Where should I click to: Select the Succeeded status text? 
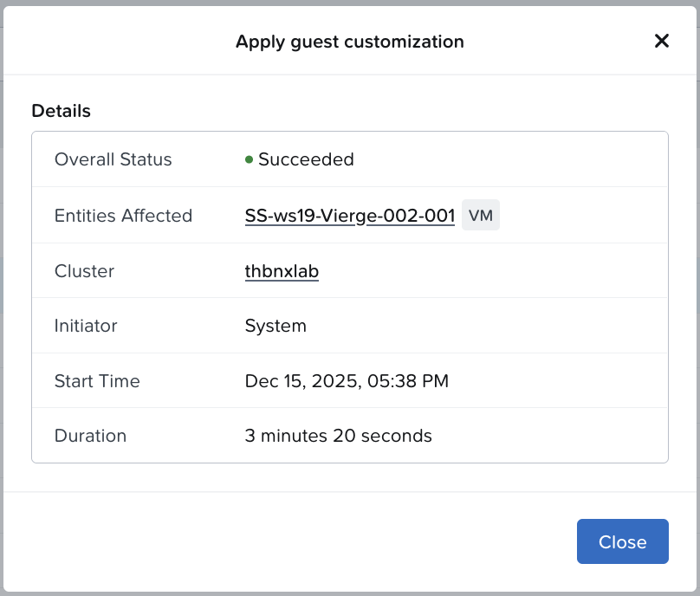click(306, 159)
